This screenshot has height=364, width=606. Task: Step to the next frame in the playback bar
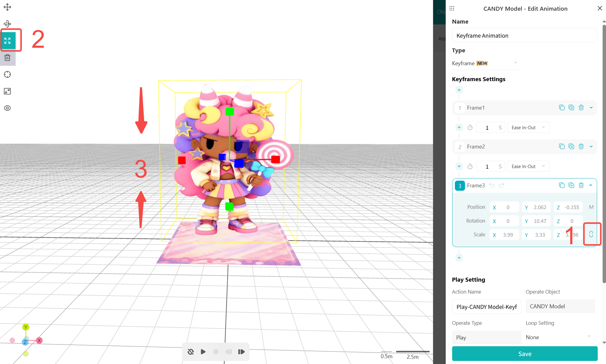241,352
